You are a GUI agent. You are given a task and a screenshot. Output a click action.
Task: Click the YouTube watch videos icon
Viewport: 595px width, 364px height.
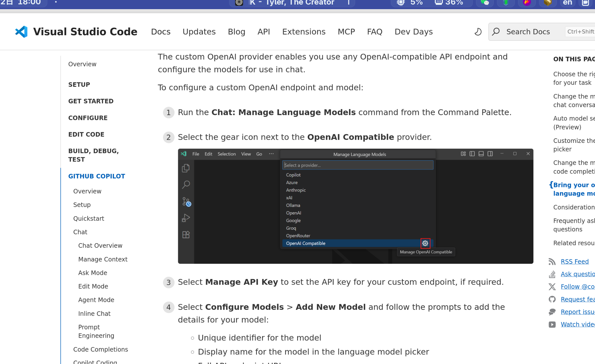[552, 324]
